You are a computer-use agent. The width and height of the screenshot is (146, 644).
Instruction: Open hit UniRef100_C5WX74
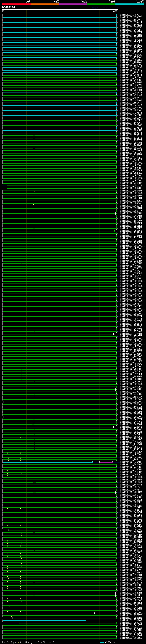pyautogui.click(x=131, y=93)
